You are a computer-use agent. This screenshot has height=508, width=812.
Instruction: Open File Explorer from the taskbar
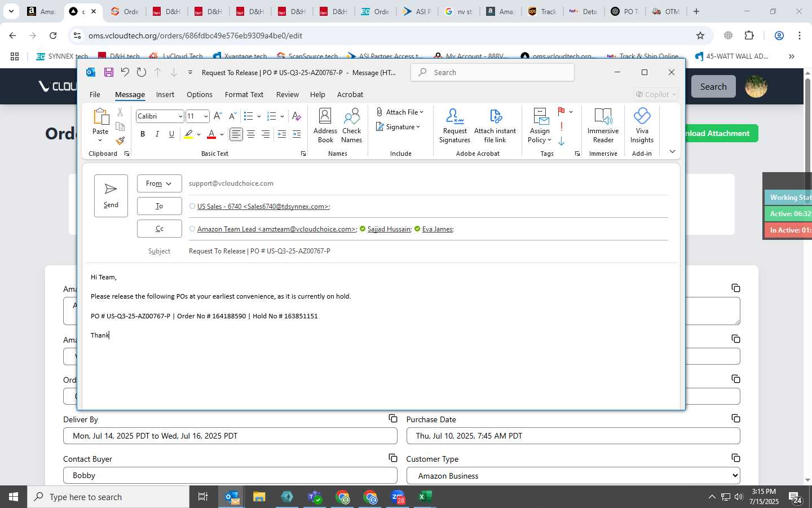259,497
